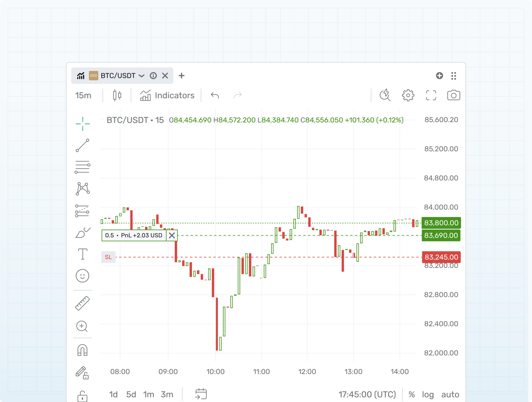
Task: Open the 17:45:00 (UTC) timezone menu
Action: click(x=367, y=394)
